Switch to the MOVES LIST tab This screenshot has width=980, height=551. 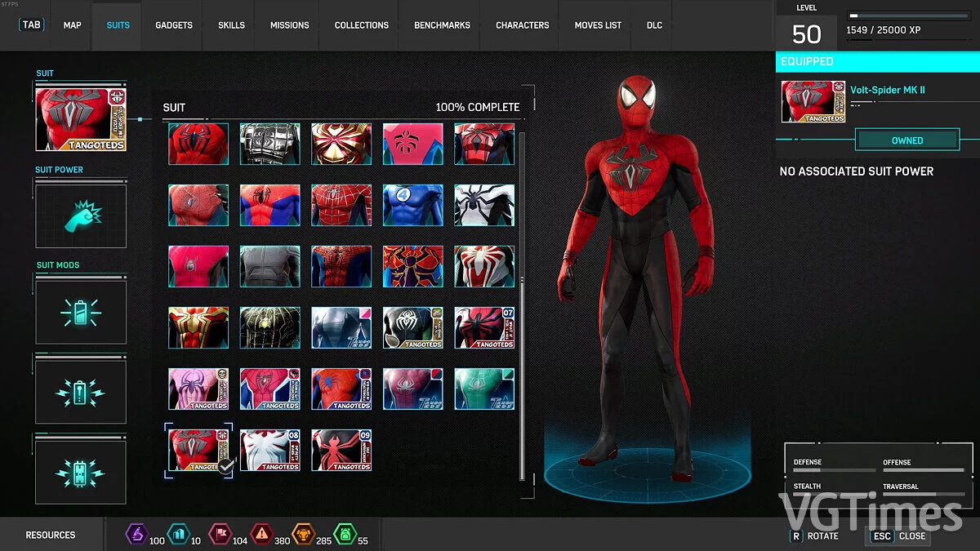(x=597, y=25)
